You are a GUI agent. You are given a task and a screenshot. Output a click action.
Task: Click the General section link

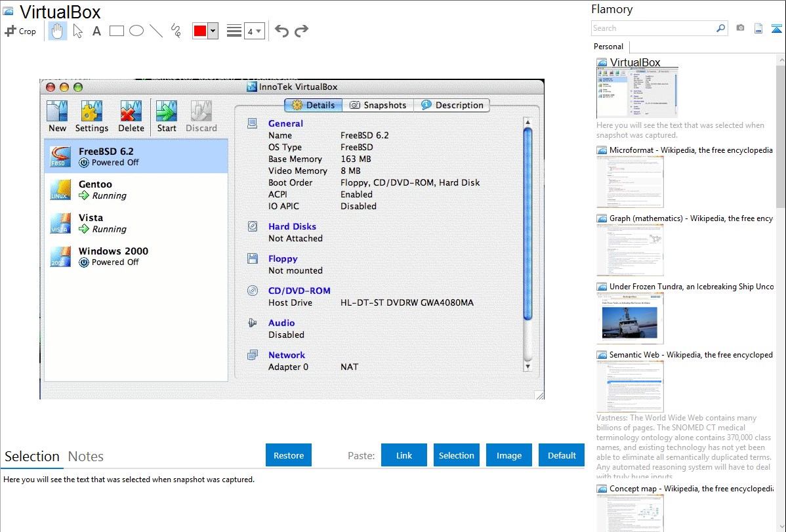click(x=285, y=123)
